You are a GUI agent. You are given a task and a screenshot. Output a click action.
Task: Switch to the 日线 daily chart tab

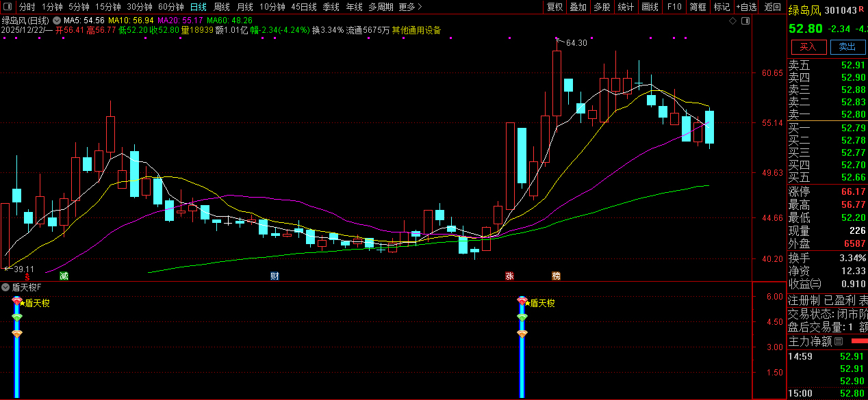(x=199, y=7)
